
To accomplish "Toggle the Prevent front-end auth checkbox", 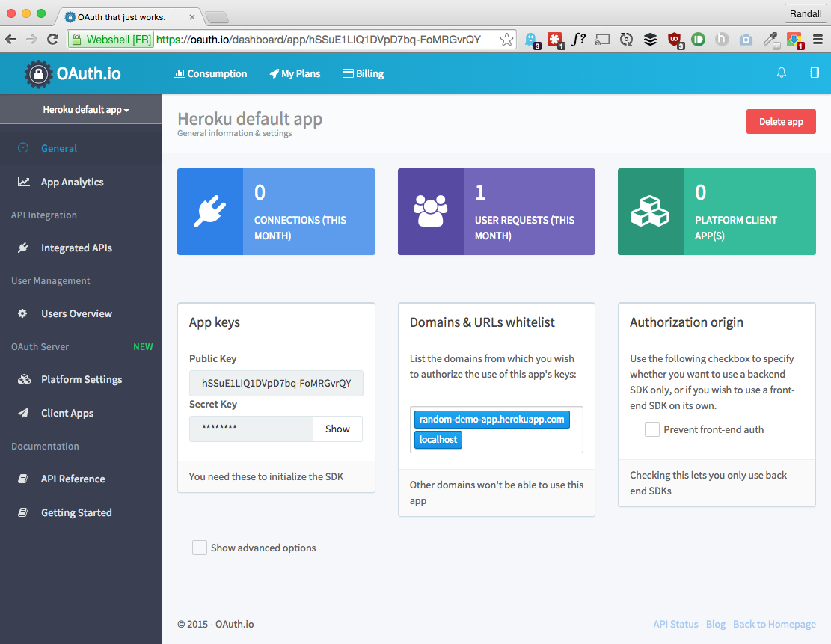I will pyautogui.click(x=652, y=429).
